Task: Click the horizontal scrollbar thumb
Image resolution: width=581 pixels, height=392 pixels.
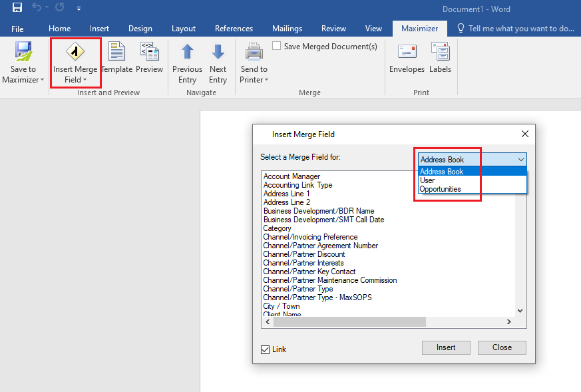Action: pos(350,322)
